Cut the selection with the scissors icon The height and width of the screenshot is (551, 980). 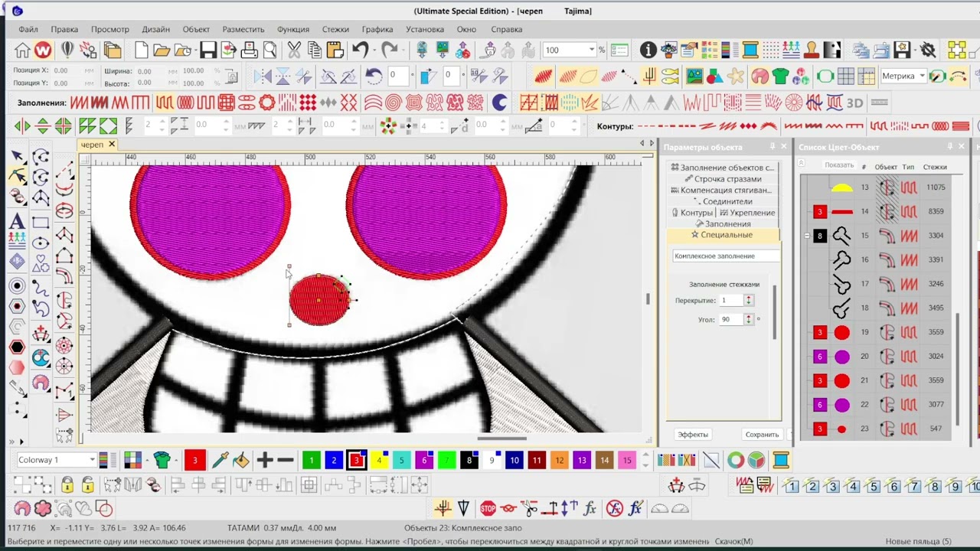coord(294,51)
